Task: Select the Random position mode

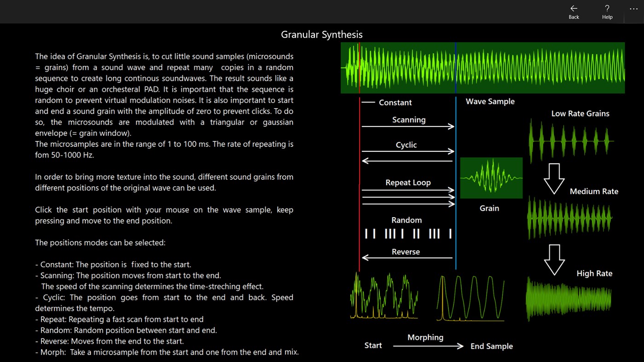Action: point(406,220)
